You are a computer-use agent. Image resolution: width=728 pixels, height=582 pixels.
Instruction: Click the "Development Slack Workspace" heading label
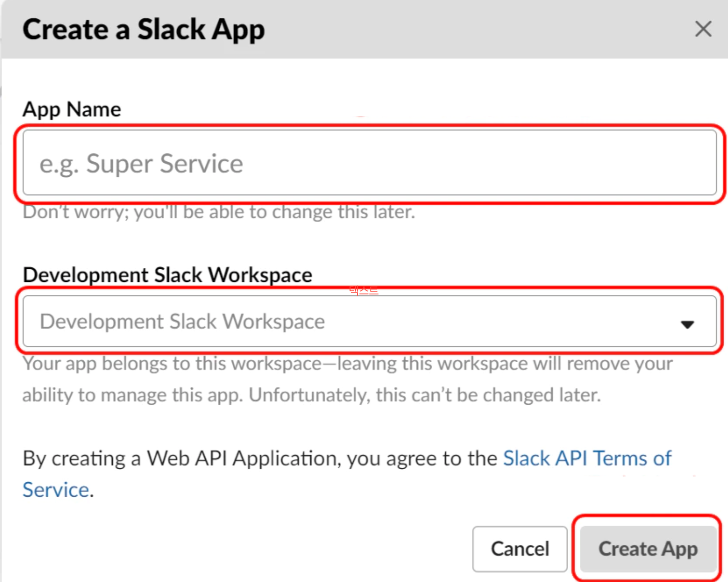point(167,275)
